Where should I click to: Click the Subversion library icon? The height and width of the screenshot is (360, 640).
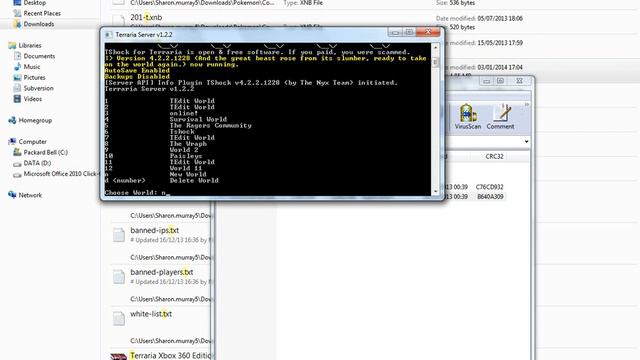pyautogui.click(x=17, y=88)
